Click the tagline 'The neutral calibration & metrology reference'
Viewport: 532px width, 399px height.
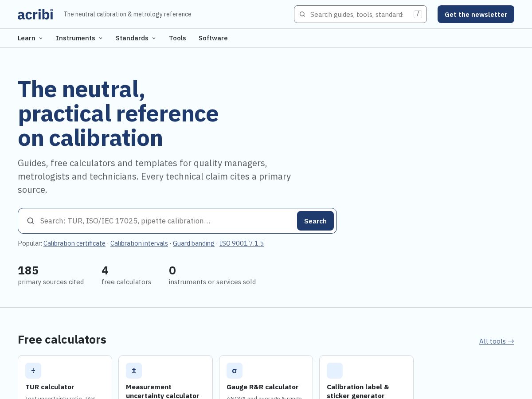pos(128,14)
